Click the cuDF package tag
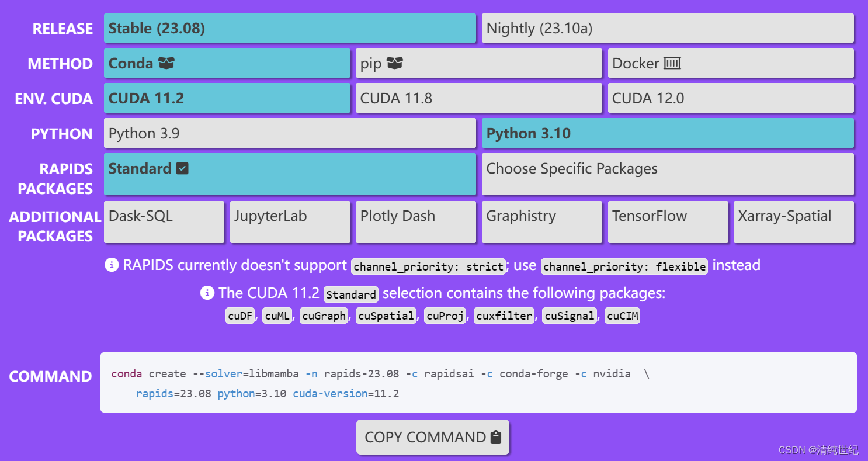This screenshot has height=461, width=868. pos(240,316)
